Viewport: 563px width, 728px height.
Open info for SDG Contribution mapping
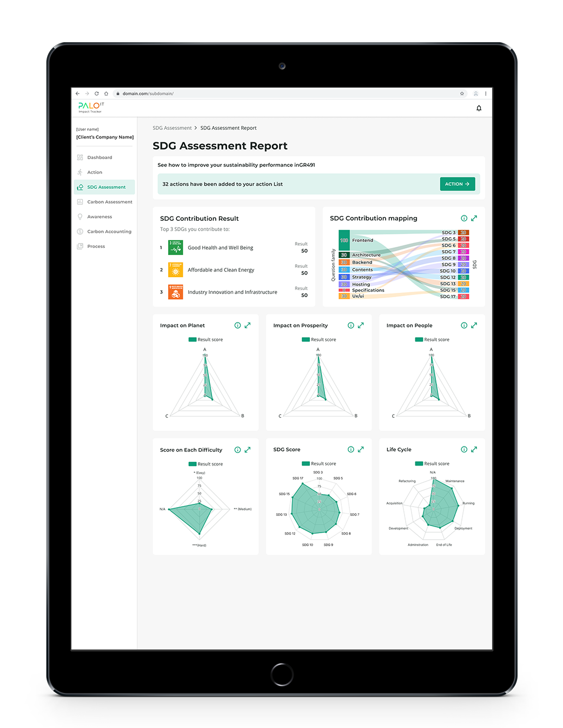(x=464, y=218)
